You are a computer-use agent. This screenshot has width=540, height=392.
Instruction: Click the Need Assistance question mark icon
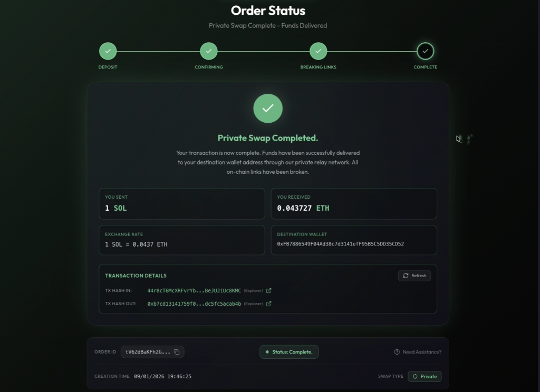click(x=397, y=352)
